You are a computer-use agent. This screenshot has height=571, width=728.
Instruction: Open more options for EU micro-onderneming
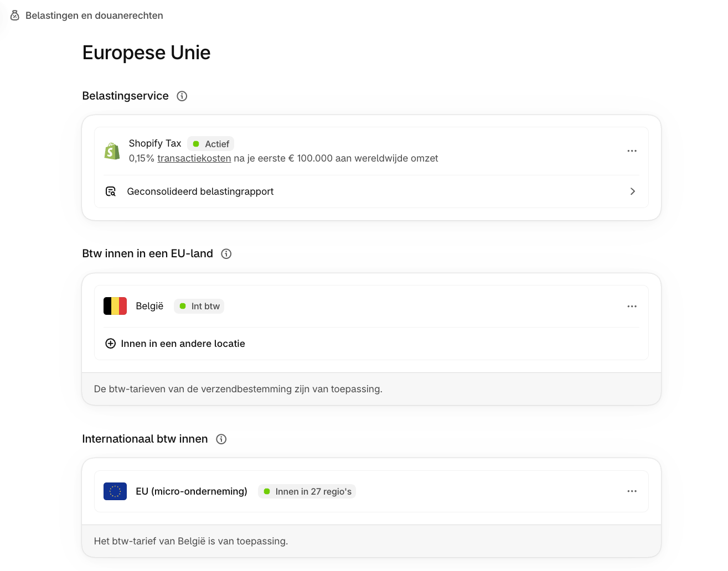tap(632, 491)
